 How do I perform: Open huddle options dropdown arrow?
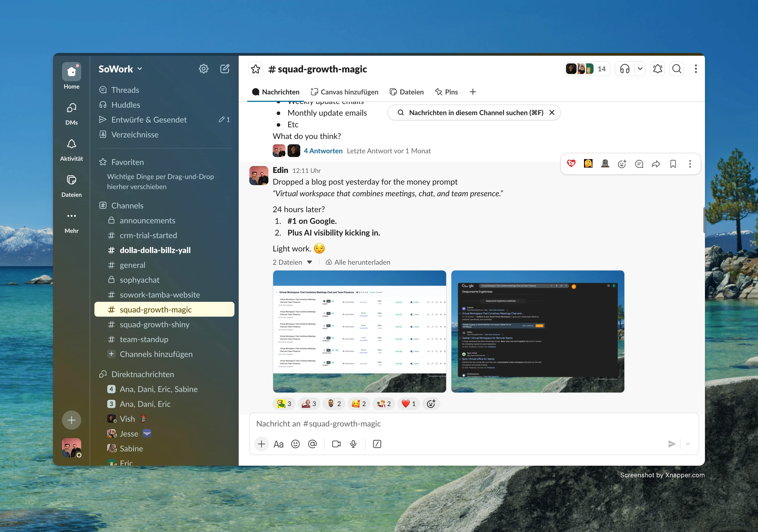(640, 69)
